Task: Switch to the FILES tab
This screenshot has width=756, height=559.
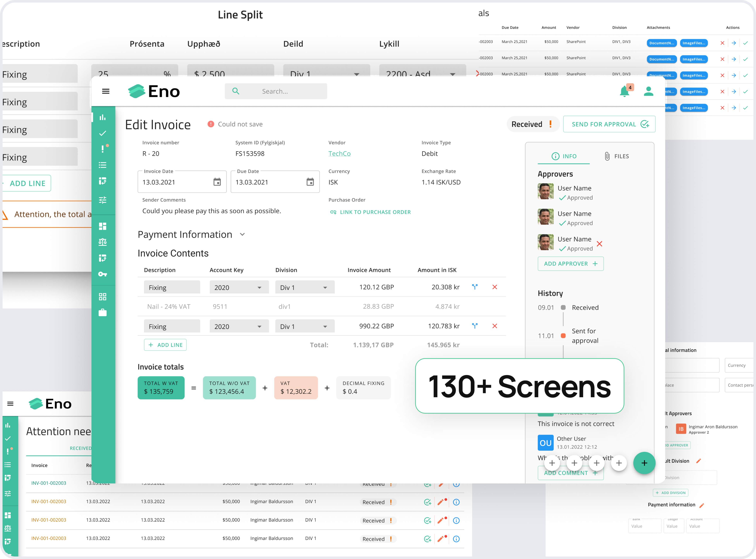Action: [616, 156]
